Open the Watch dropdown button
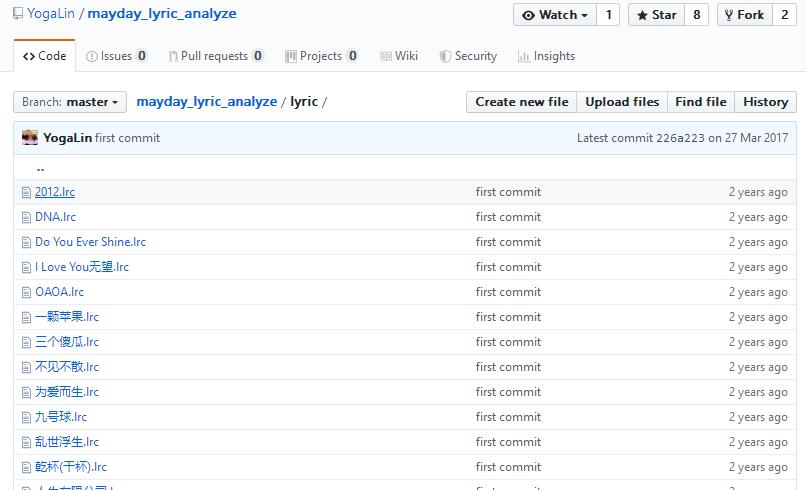 point(555,15)
